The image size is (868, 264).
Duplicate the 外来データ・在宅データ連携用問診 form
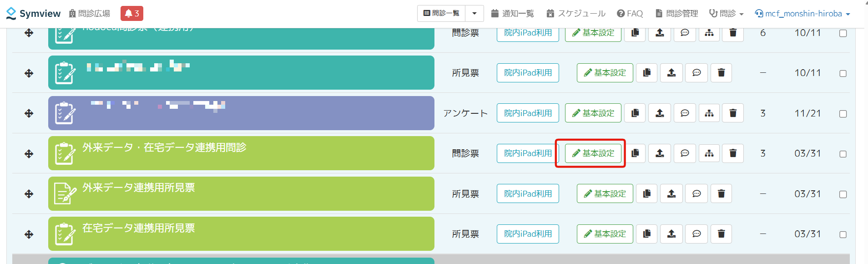pos(635,153)
